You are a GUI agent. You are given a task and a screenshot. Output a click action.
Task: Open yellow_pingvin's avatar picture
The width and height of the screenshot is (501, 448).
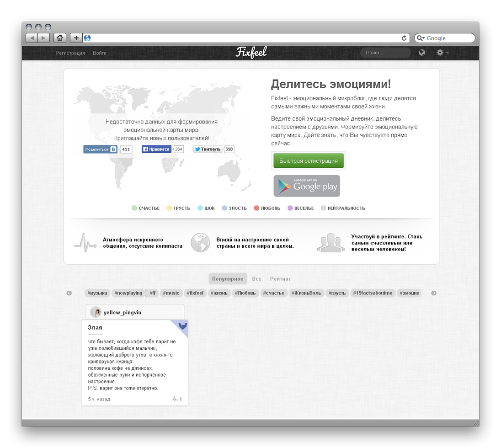96,312
